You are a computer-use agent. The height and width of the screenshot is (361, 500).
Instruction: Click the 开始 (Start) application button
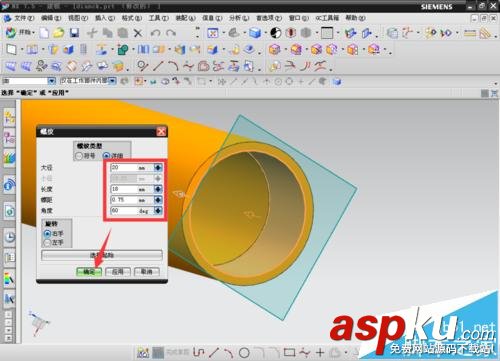coord(19,32)
